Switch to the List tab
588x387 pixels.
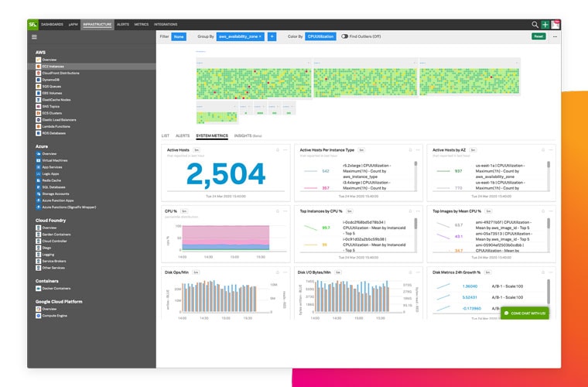(x=166, y=135)
